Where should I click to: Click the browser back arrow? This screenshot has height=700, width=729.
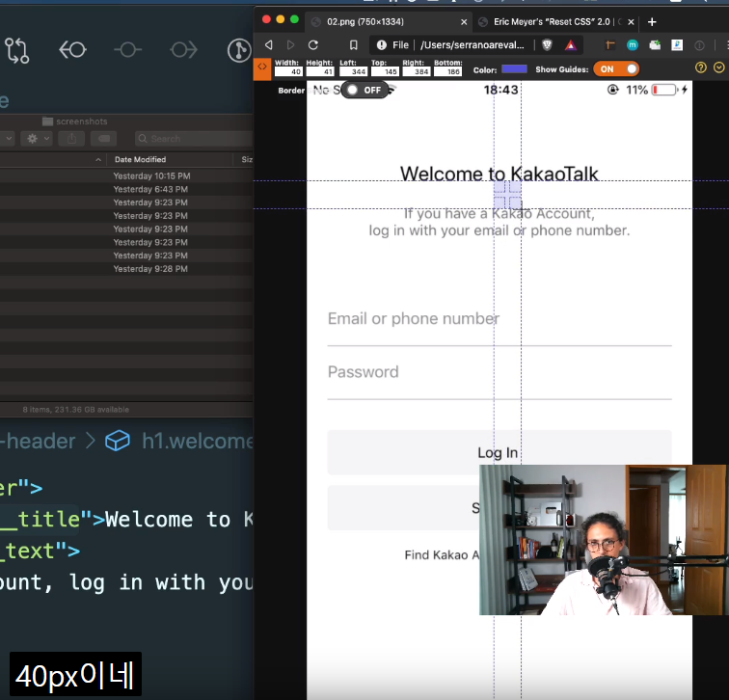coord(268,44)
